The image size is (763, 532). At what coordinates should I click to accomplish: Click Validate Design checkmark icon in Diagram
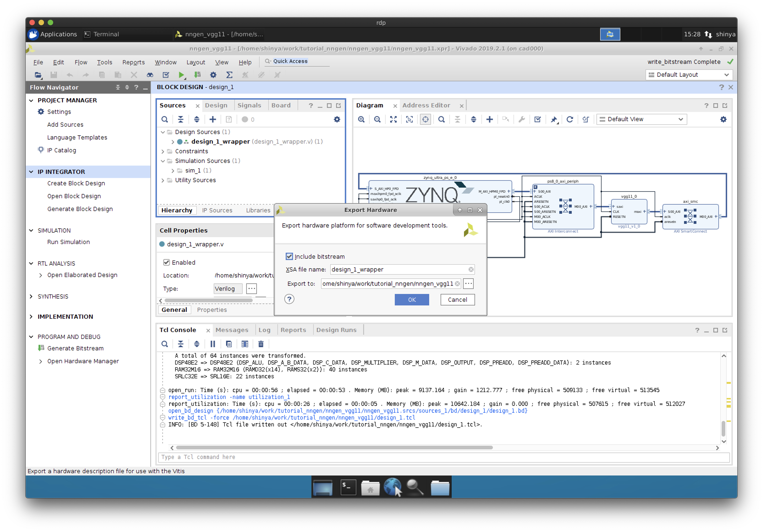coord(537,119)
